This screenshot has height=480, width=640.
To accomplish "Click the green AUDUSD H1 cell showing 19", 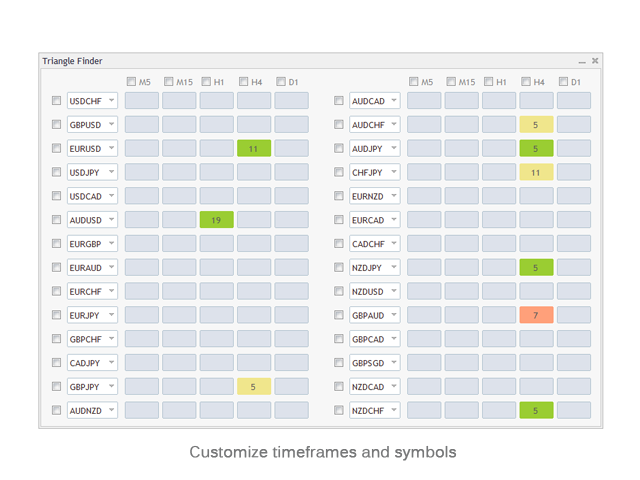I will click(x=216, y=220).
